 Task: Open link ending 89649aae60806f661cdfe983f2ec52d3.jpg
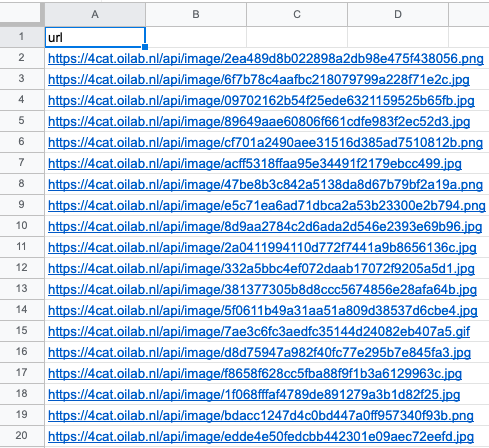(259, 122)
